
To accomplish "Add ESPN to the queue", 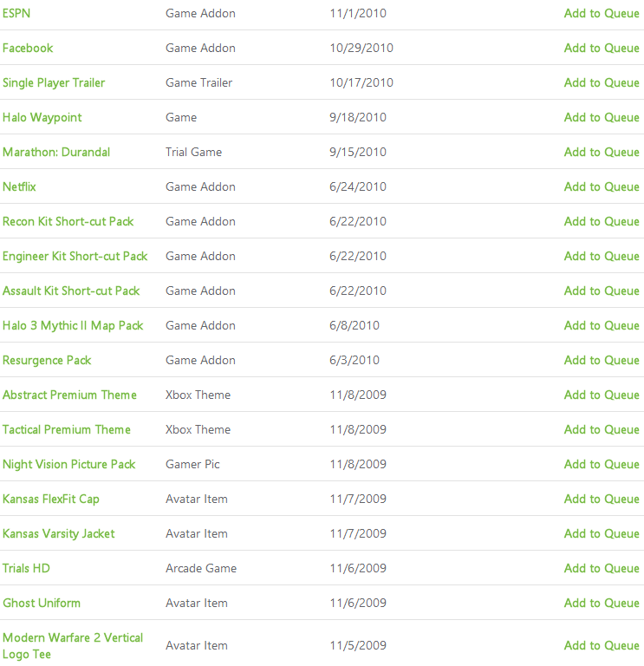I will 602,14.
